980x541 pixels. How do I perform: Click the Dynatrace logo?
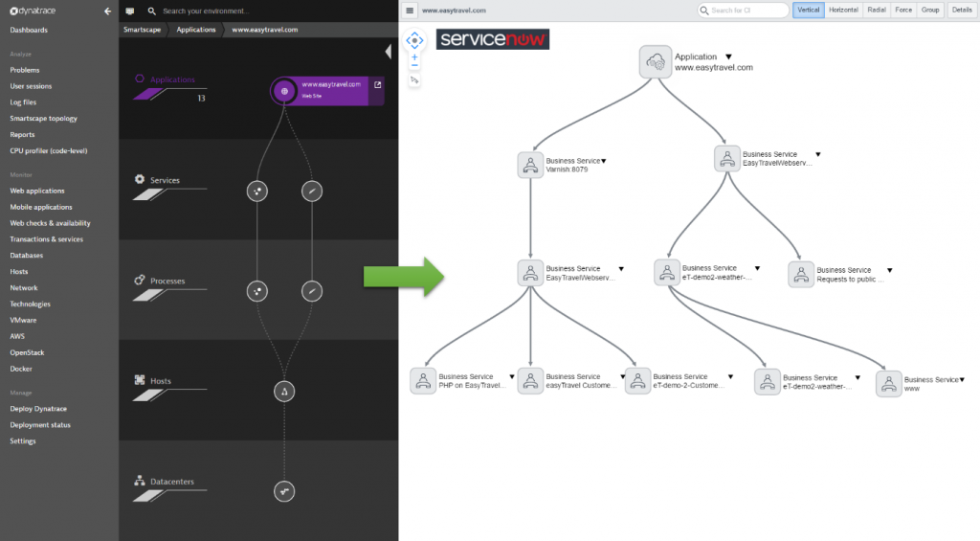click(x=33, y=11)
